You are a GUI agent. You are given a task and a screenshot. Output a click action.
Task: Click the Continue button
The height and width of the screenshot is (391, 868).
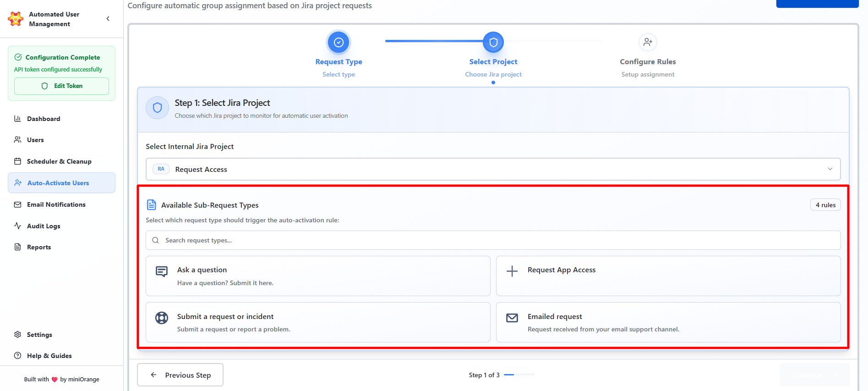coord(815,375)
